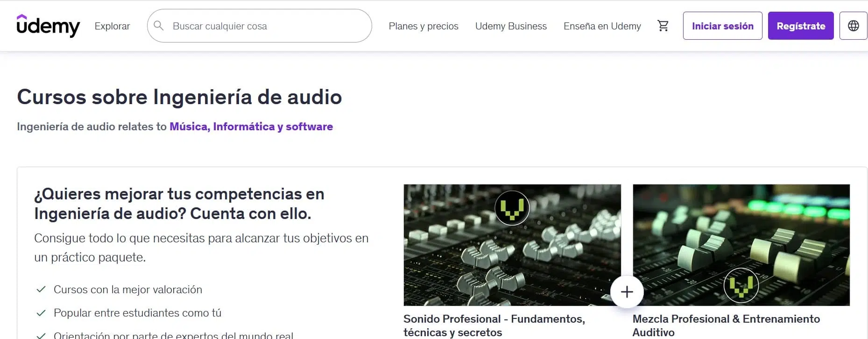Viewport: 868px width, 339px height.
Task: Click the plus icon between courses
Action: coord(627,292)
